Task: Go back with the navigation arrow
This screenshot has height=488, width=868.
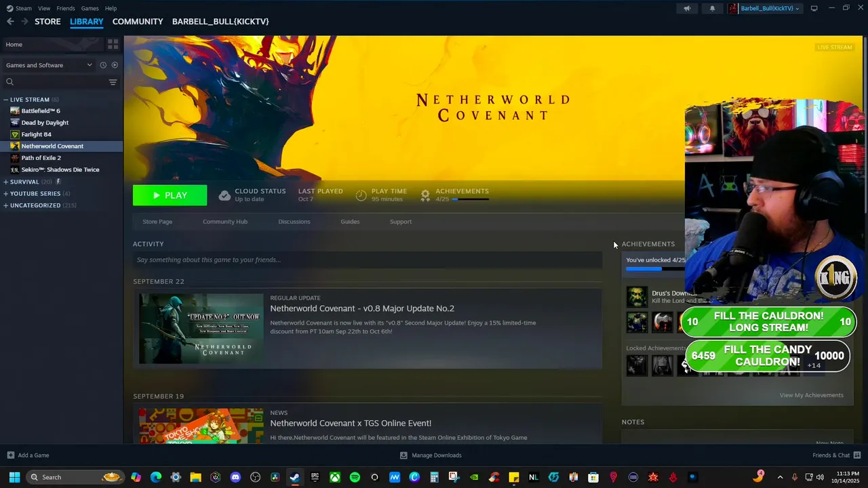Action: tap(10, 22)
